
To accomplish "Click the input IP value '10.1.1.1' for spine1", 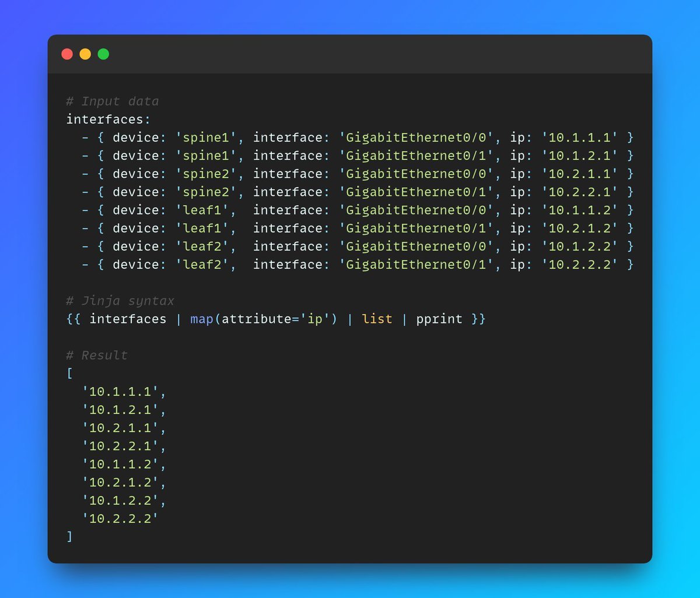I will pyautogui.click(x=580, y=138).
